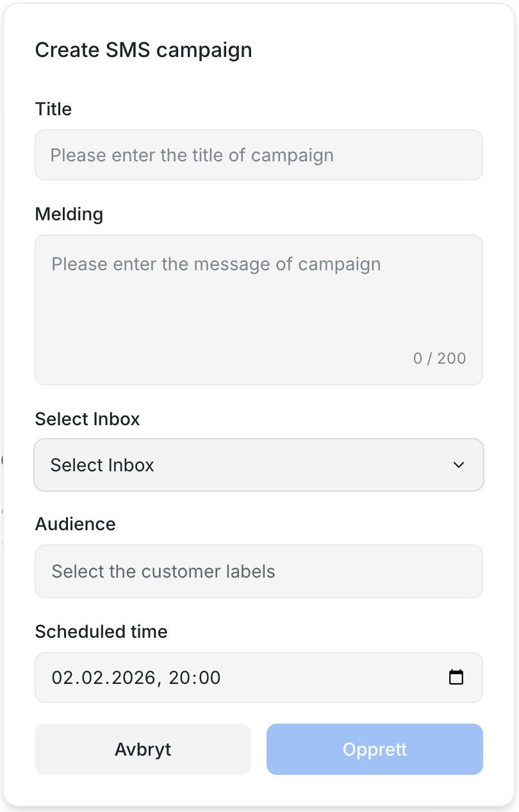Click the Opprett button
Image resolution: width=519 pixels, height=812 pixels.
[374, 749]
